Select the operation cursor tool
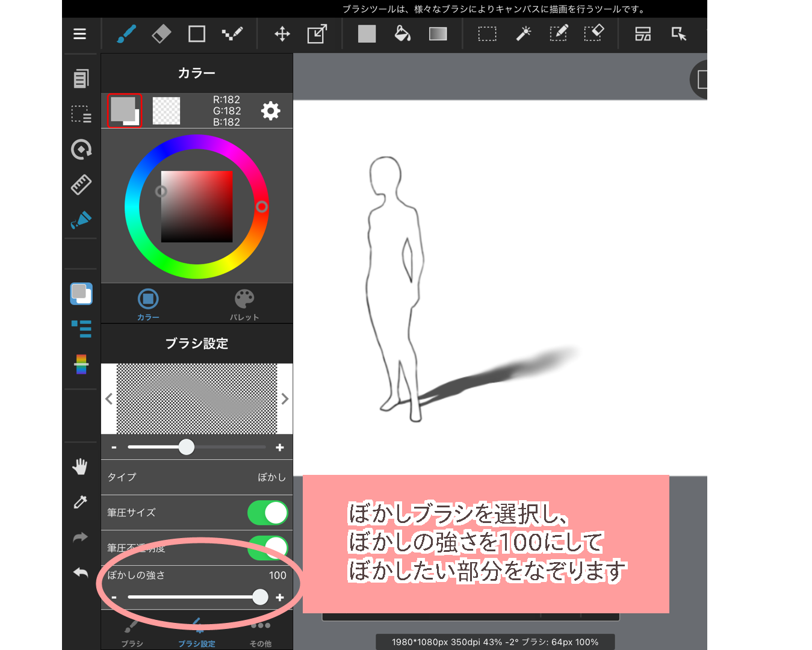 coord(679,34)
